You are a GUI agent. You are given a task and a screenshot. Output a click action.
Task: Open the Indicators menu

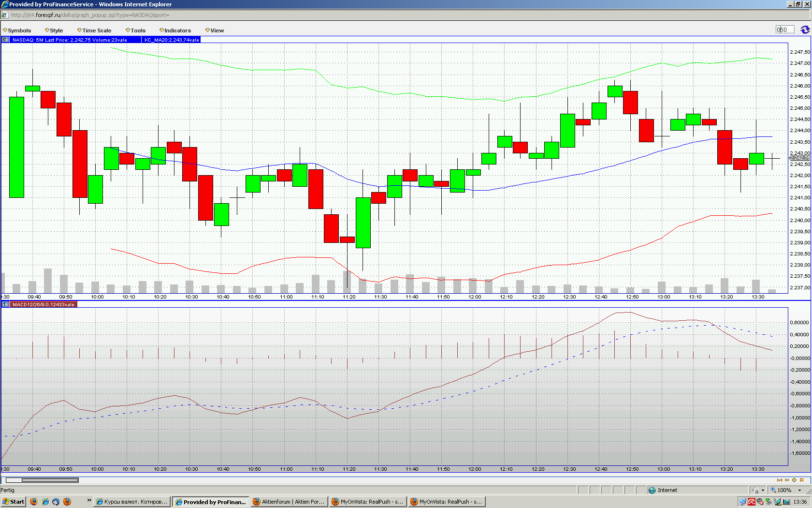pyautogui.click(x=175, y=30)
